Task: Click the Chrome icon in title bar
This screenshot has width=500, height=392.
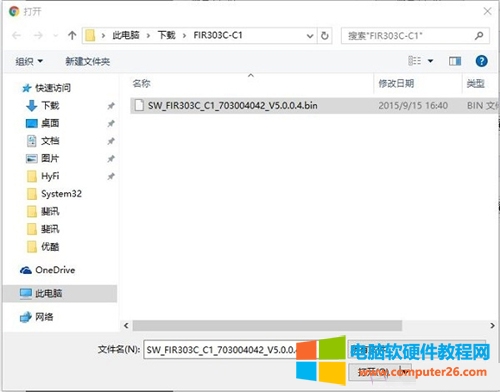Action: [x=14, y=12]
